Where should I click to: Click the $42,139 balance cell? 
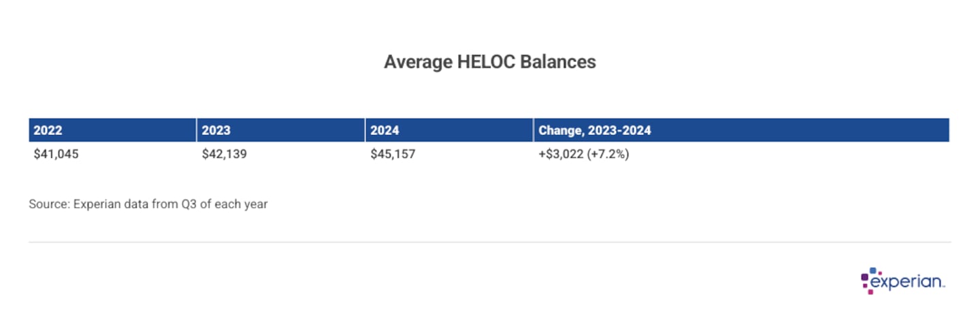click(x=224, y=154)
